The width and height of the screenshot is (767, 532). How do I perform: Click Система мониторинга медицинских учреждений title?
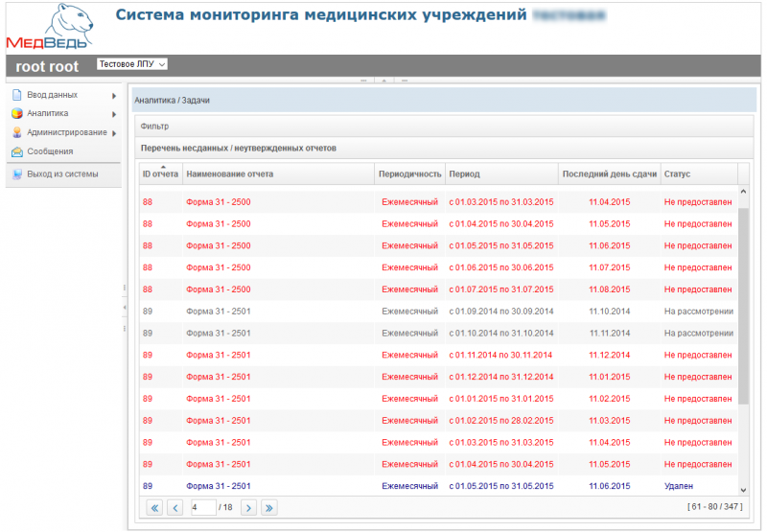pyautogui.click(x=321, y=14)
